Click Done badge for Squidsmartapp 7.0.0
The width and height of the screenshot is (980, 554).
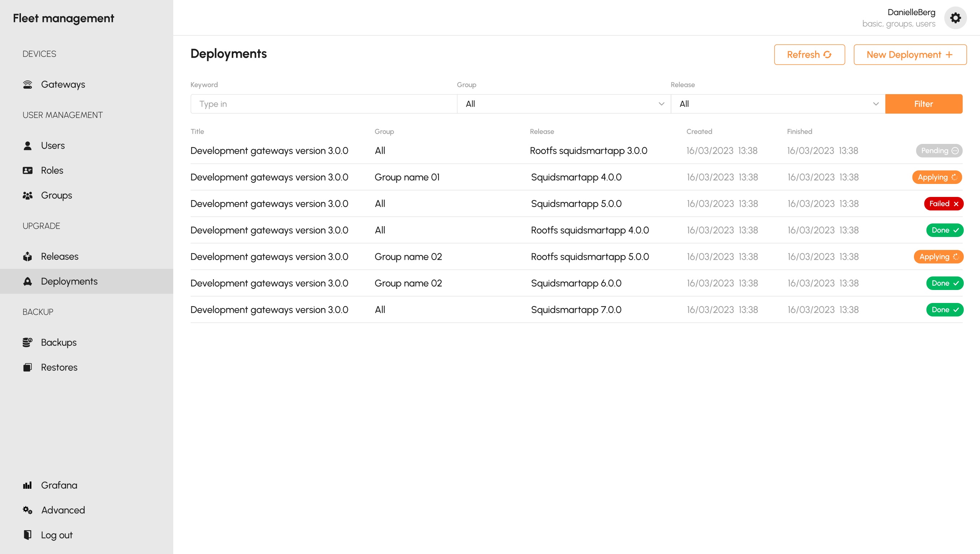click(945, 310)
